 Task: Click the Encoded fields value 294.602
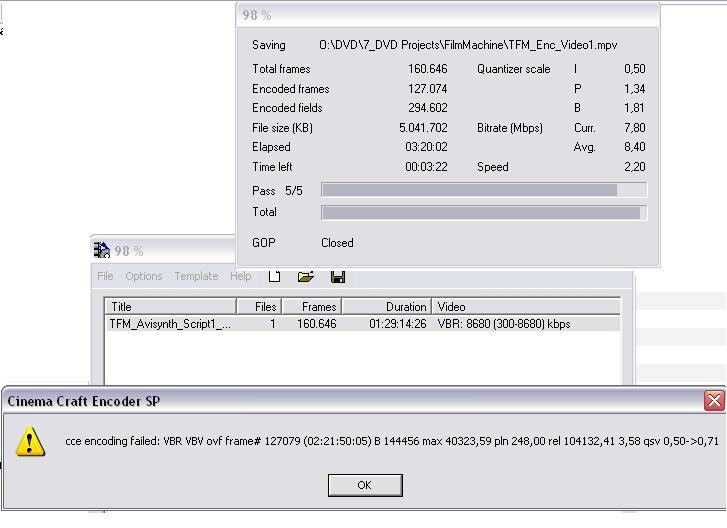point(427,108)
